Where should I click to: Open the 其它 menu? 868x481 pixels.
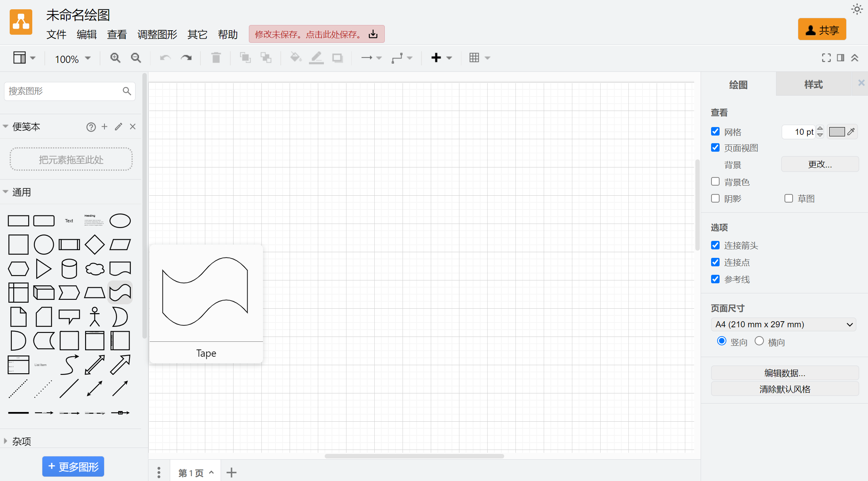coord(198,35)
